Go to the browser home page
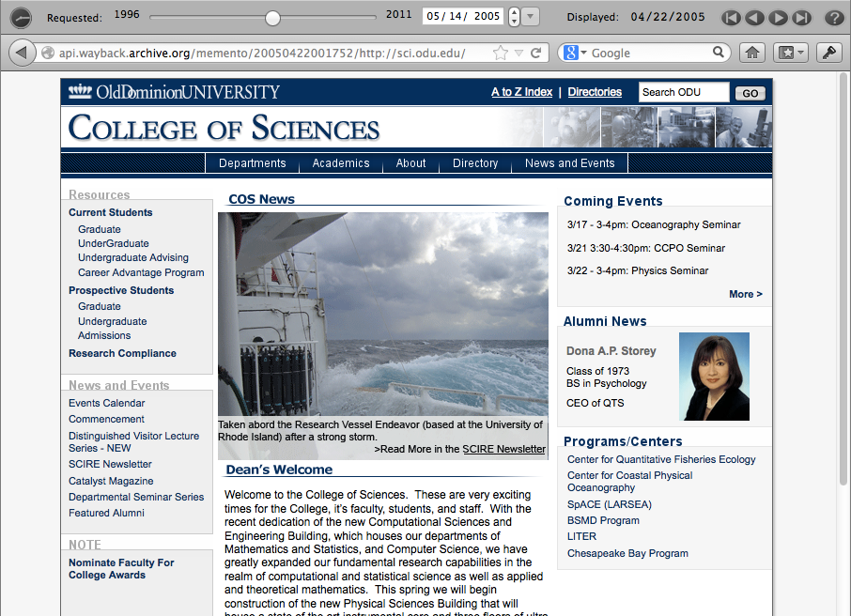851x616 pixels. [x=752, y=53]
